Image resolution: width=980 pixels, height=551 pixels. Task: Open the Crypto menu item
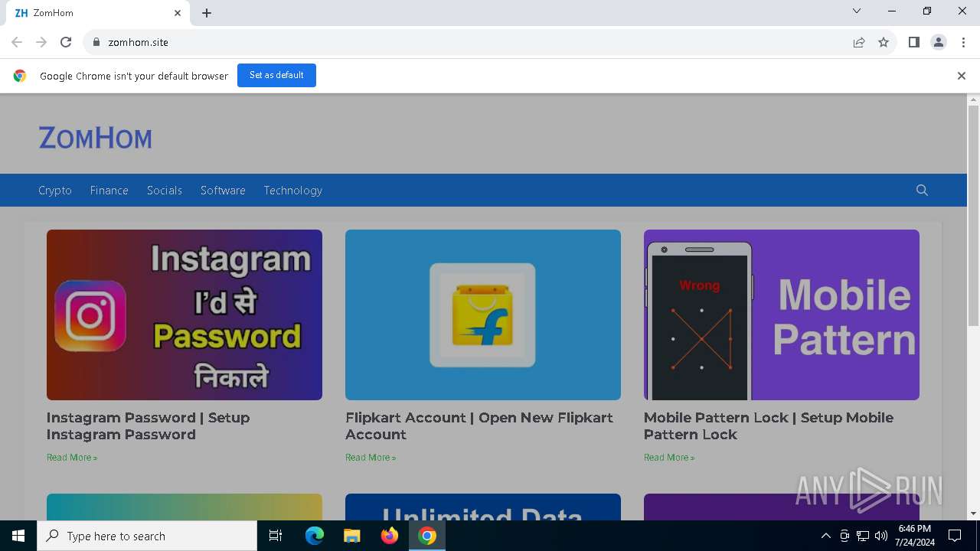pyautogui.click(x=55, y=191)
